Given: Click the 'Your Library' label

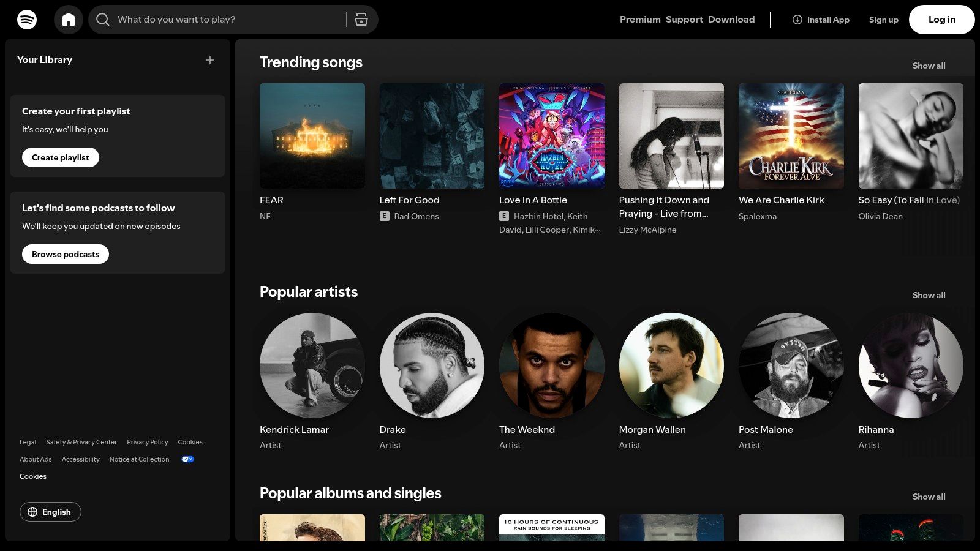Looking at the screenshot, I should click(x=45, y=60).
